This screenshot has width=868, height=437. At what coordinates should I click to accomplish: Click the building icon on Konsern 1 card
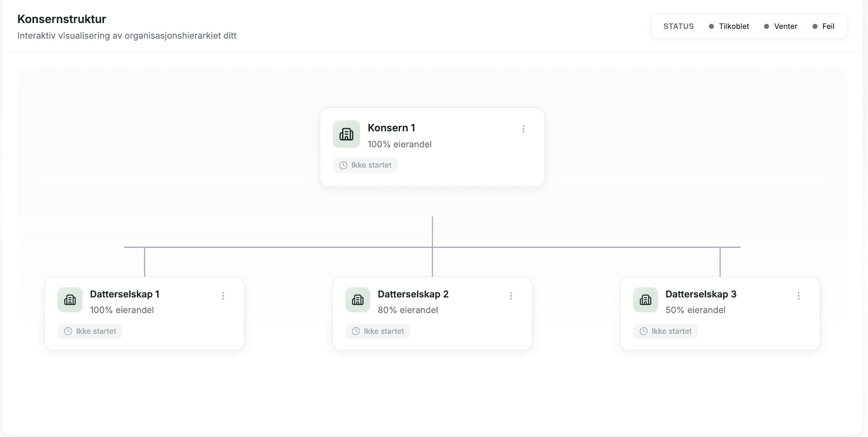pos(346,134)
